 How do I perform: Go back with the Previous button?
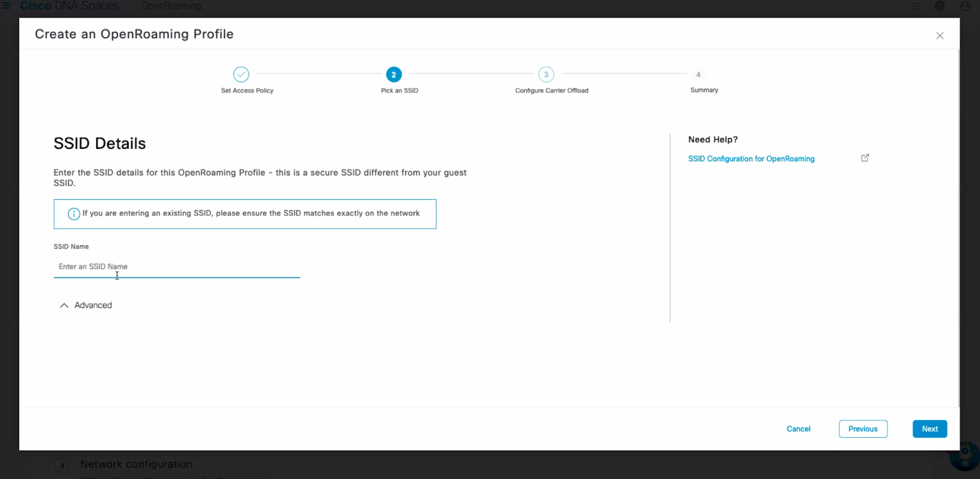click(x=863, y=429)
